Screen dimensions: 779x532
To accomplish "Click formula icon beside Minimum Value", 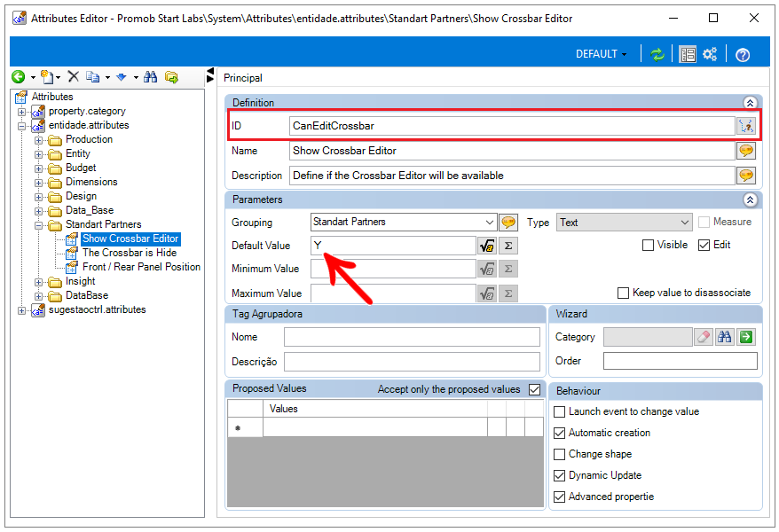I will point(487,269).
